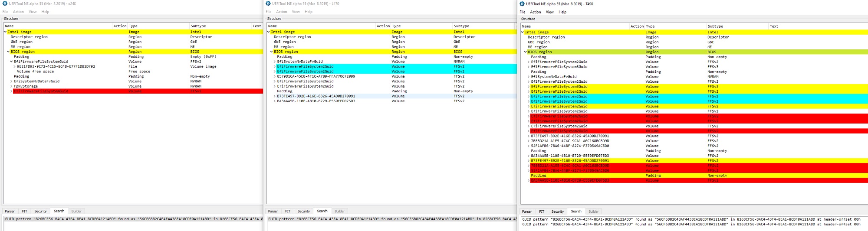Image resolution: width=868 pixels, height=231 pixels.
Task: Click the Action column header in the T490 window
Action: click(637, 26)
